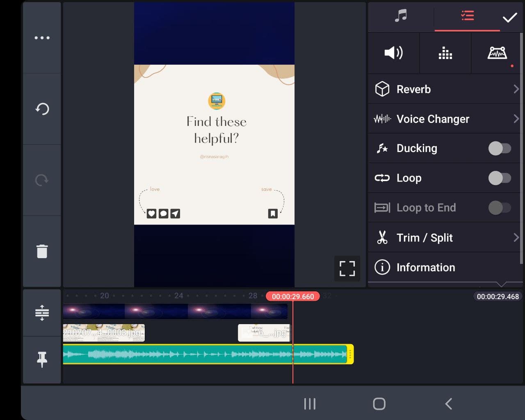Turn on the Loop toggle

499,178
